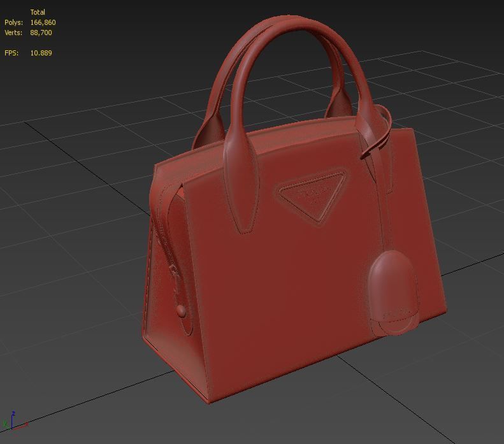Click the FPS value 10.889

pyautogui.click(x=41, y=53)
